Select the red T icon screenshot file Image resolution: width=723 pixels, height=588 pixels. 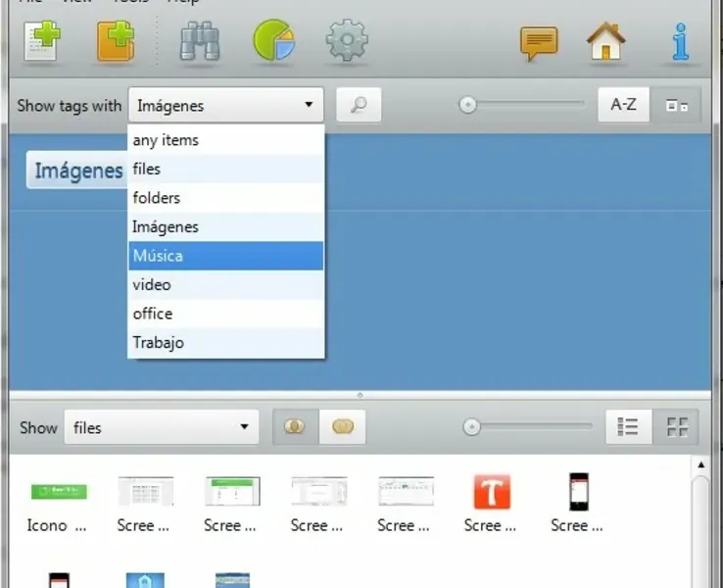[x=492, y=503]
